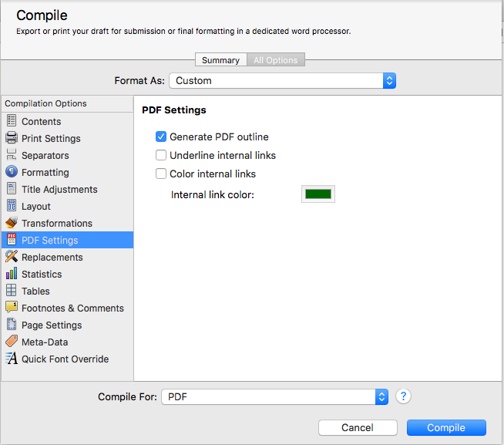Click the Quick Font Override icon

coord(12,359)
